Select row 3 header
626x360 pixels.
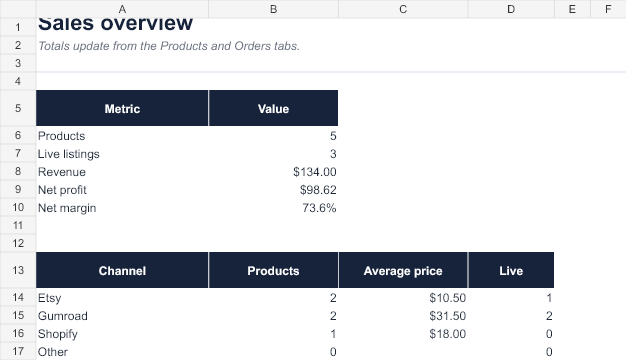click(x=18, y=63)
